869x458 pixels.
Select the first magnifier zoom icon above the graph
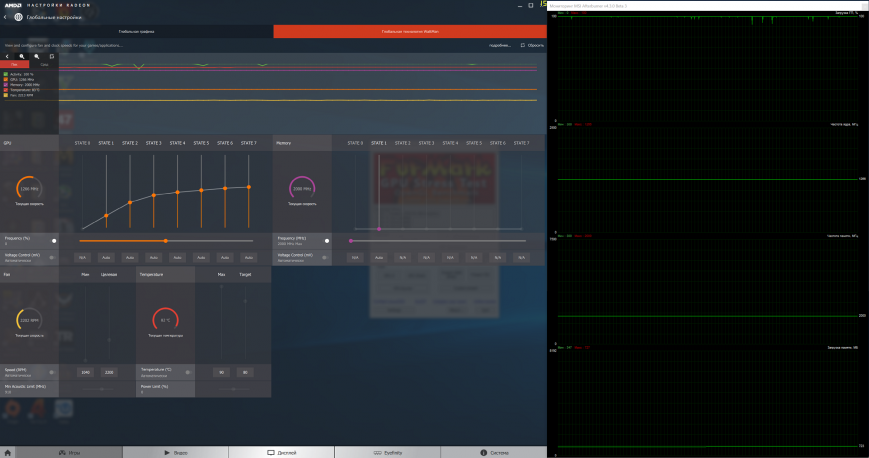click(x=22, y=56)
